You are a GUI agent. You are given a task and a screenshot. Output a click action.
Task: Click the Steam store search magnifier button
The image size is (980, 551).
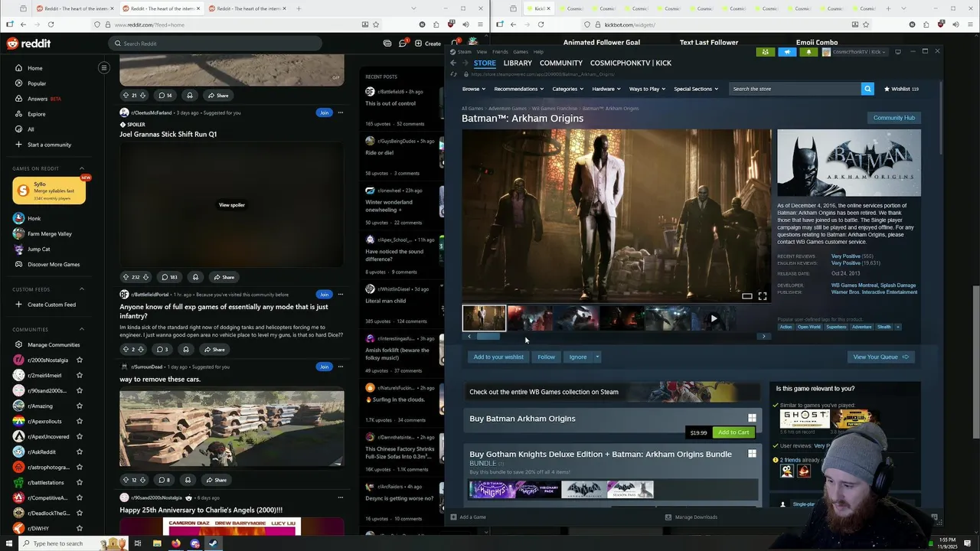pos(867,89)
